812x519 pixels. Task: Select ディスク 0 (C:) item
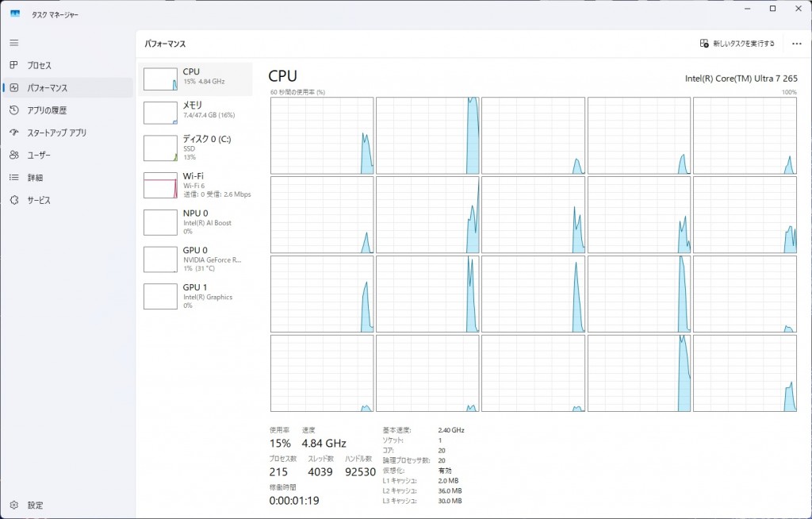[x=195, y=147]
